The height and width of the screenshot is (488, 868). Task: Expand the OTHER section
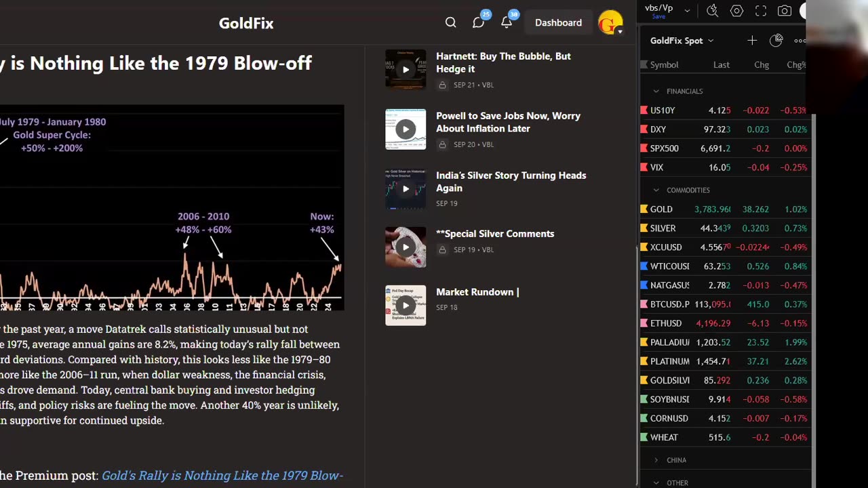(656, 483)
